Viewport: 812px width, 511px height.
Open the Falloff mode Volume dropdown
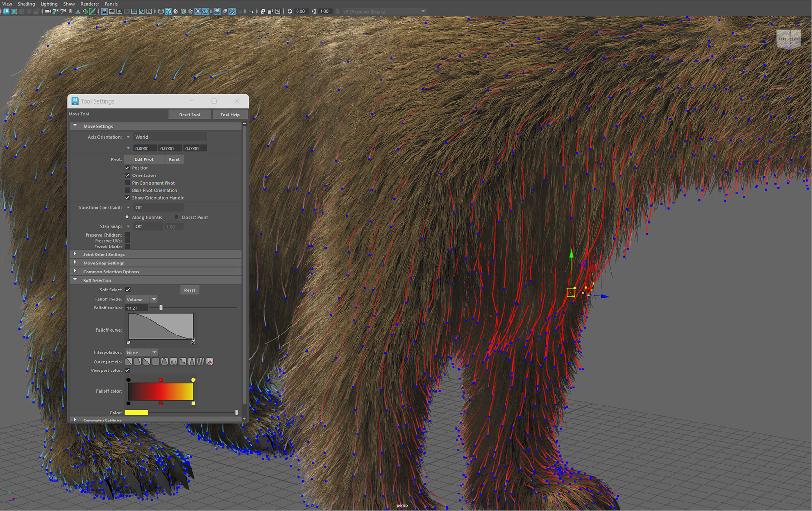click(141, 300)
